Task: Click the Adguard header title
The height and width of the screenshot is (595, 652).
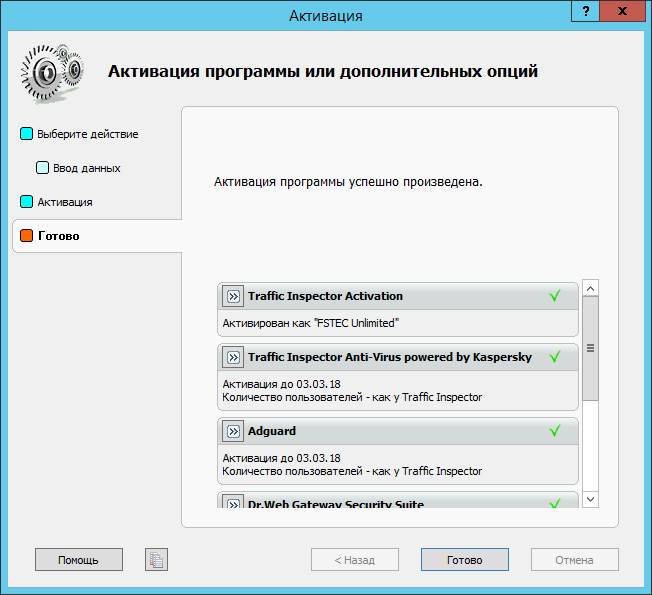Action: click(272, 431)
